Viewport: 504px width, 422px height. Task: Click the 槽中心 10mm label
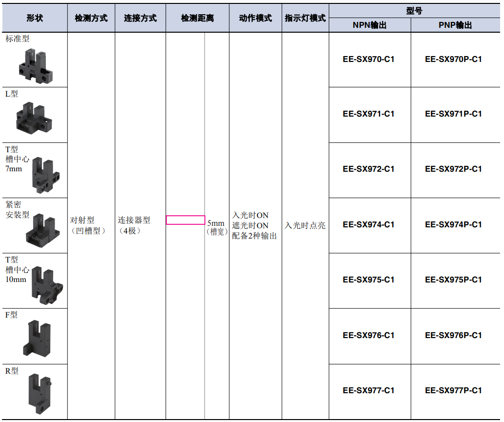[x=18, y=275]
